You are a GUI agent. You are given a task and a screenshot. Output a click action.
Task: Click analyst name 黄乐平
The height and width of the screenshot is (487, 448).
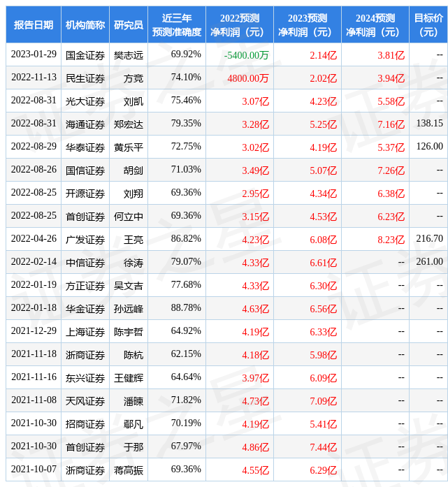129,147
